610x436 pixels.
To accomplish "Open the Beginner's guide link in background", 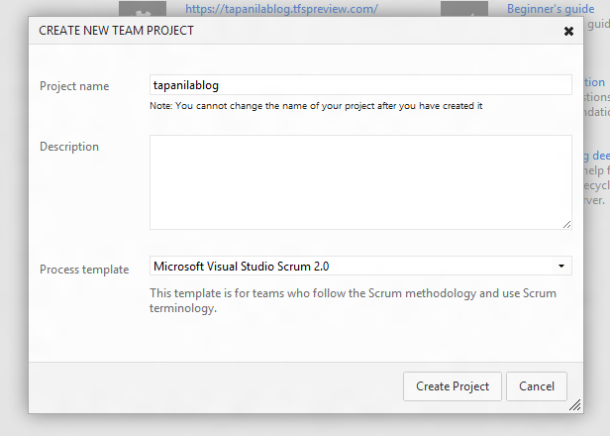I will click(x=550, y=9).
